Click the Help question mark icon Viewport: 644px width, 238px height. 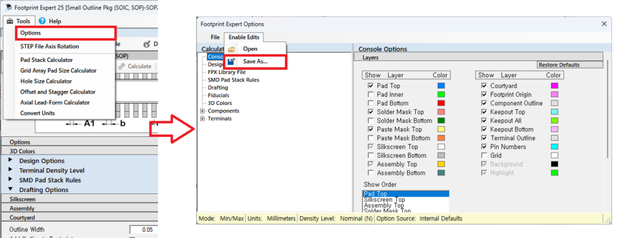point(42,21)
